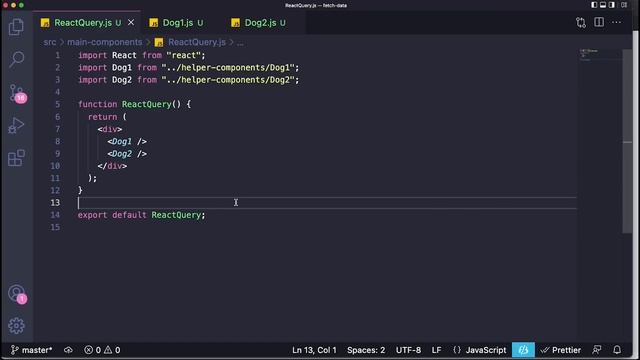Open Problems via errors and warnings indicator

(102, 350)
